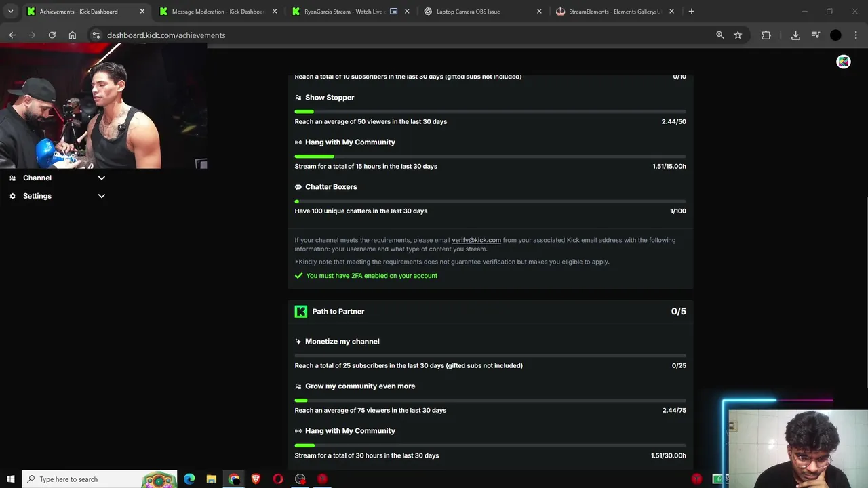
Task: Open the browser extensions puzzle icon
Action: [x=766, y=35]
